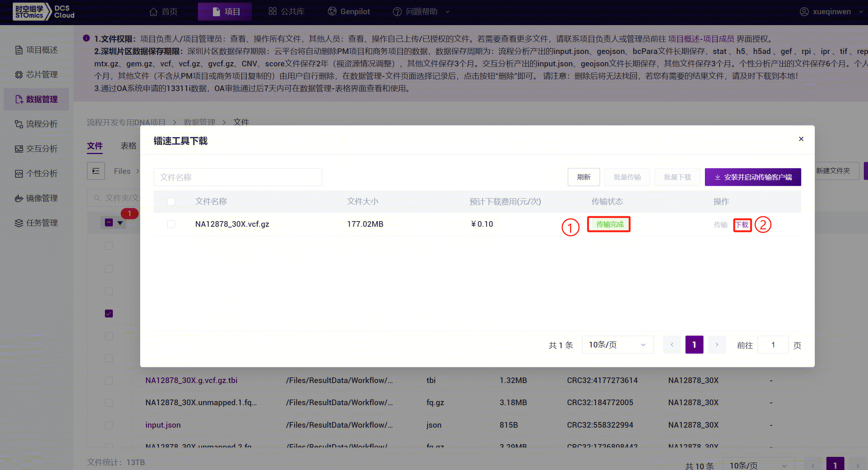
Task: Click 下载 action for NA12878_30X.vcf.gz
Action: [742, 225]
